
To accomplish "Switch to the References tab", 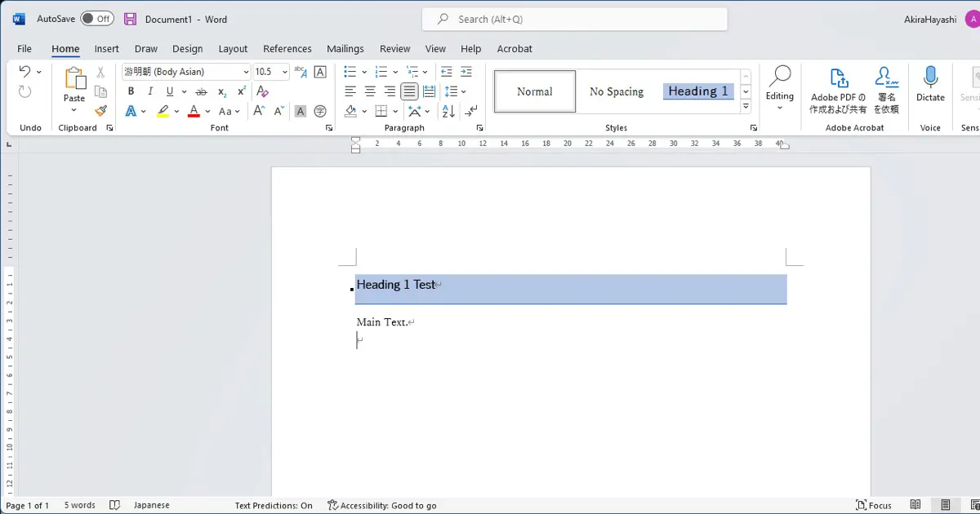I will coord(287,49).
